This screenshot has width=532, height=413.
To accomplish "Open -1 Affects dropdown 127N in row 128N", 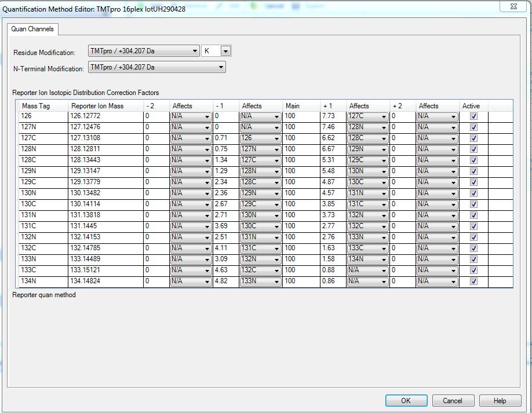I will point(261,149).
